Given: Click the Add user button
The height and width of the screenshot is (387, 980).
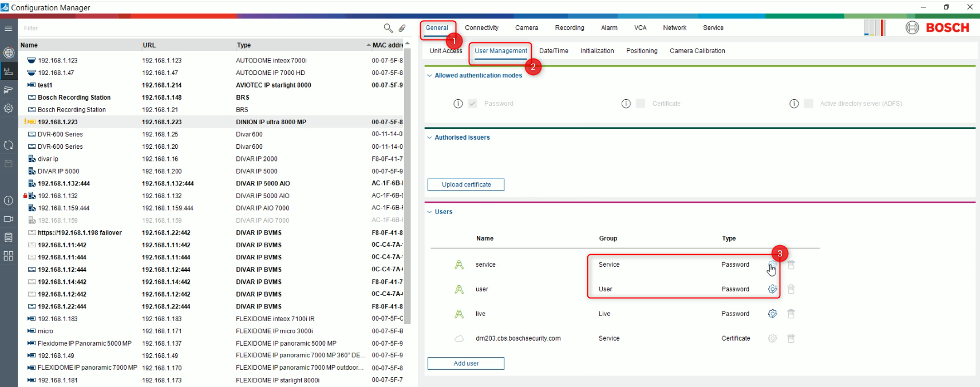Looking at the screenshot, I should coord(466,364).
